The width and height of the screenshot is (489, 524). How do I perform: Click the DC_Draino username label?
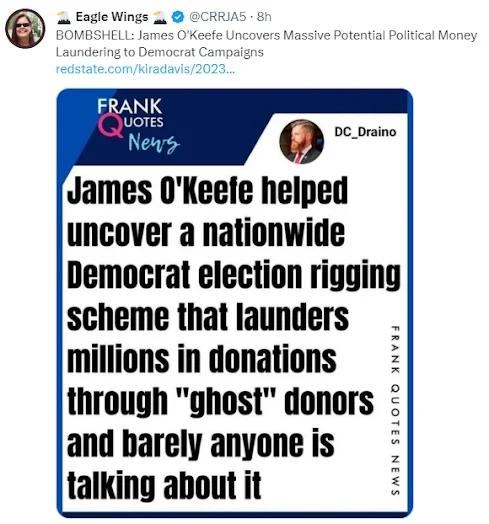coord(365,132)
